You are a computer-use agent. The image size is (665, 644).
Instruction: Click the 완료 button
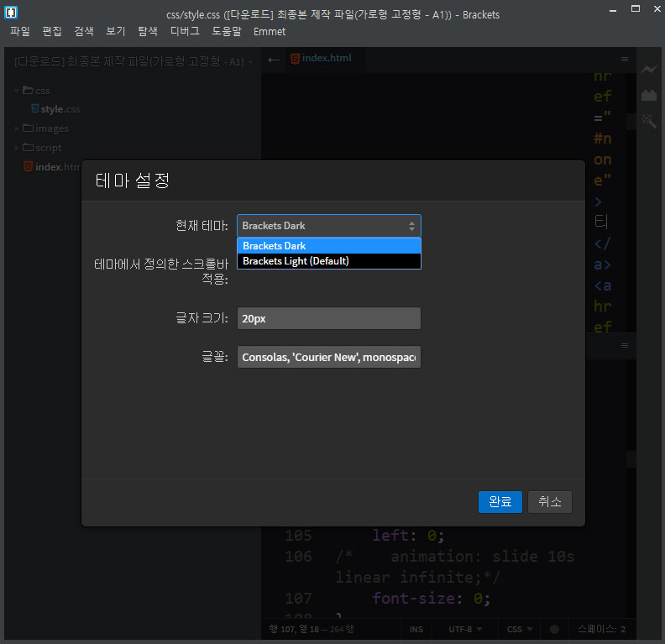(500, 502)
